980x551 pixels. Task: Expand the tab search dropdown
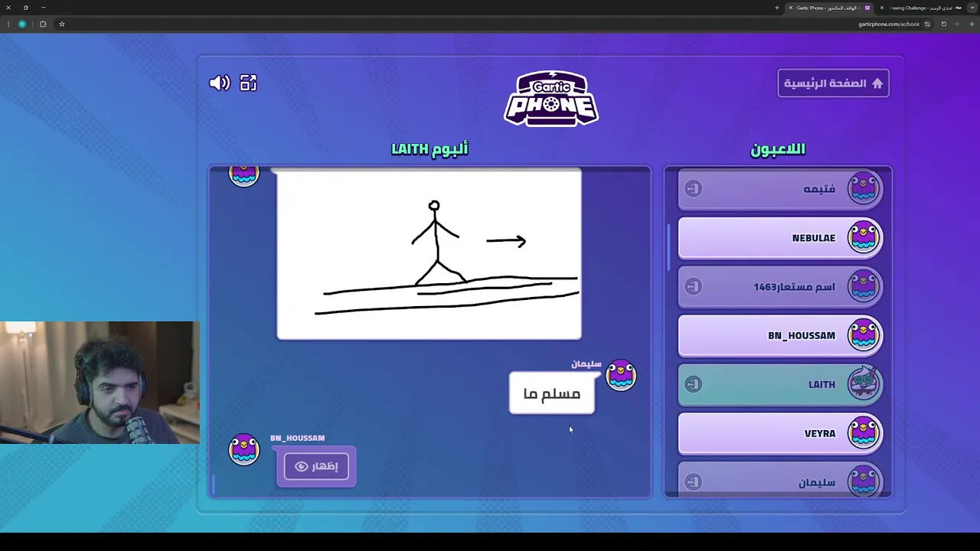pyautogui.click(x=972, y=8)
